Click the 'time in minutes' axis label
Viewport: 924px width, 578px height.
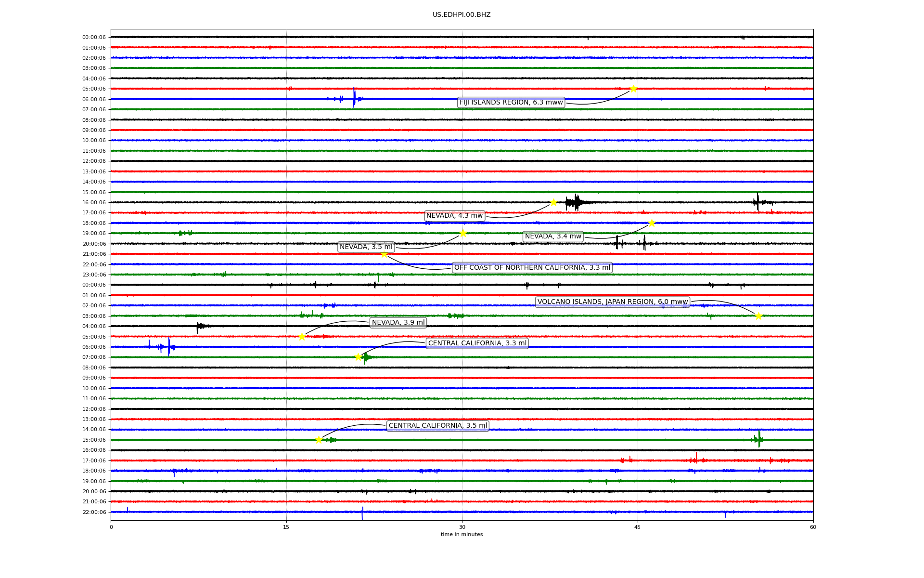pos(462,535)
